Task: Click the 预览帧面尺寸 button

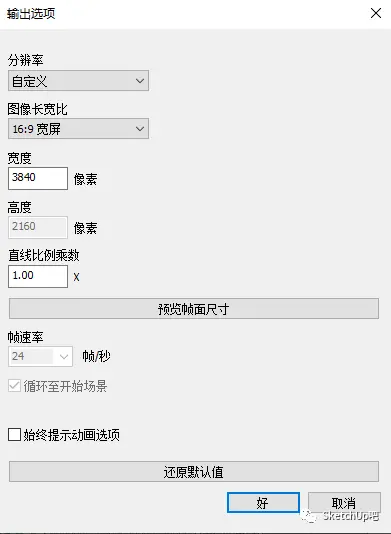Action: [x=194, y=309]
